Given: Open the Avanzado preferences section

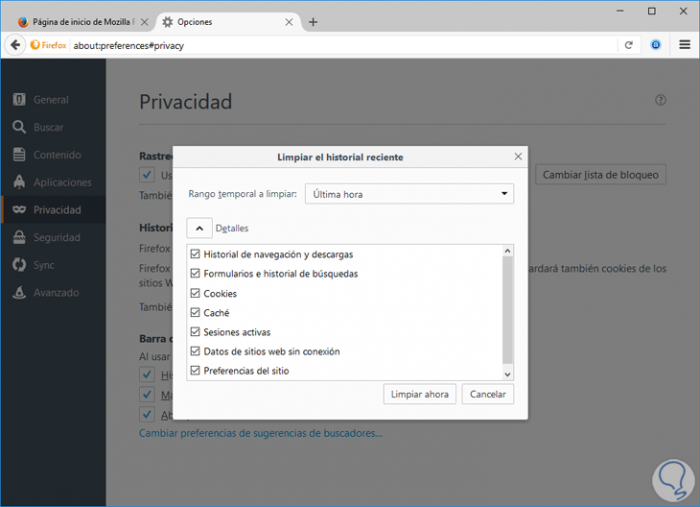Looking at the screenshot, I should pyautogui.click(x=53, y=293).
